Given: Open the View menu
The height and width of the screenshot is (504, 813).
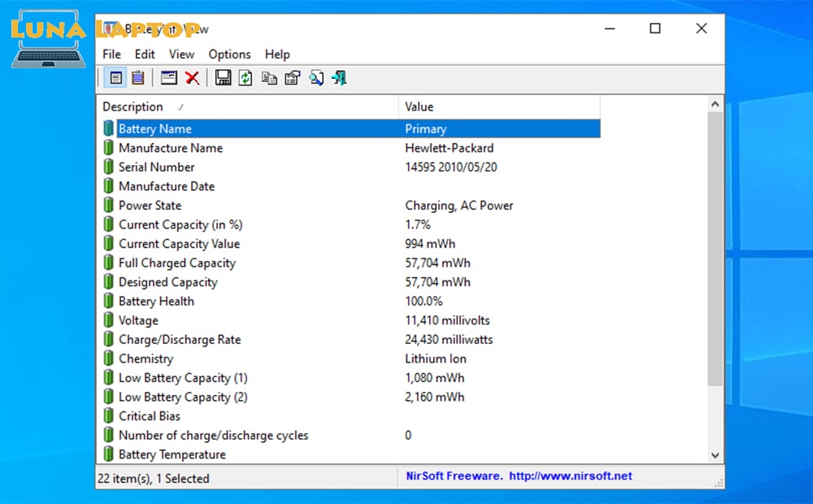Looking at the screenshot, I should click(181, 54).
